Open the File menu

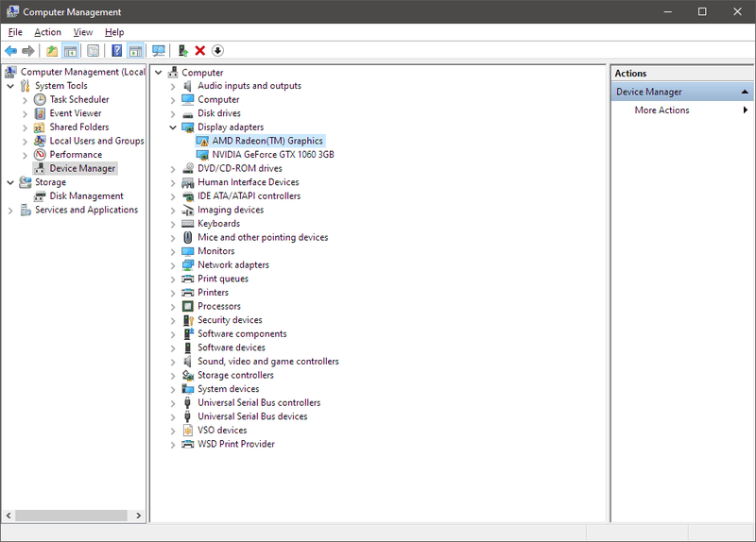(x=15, y=32)
